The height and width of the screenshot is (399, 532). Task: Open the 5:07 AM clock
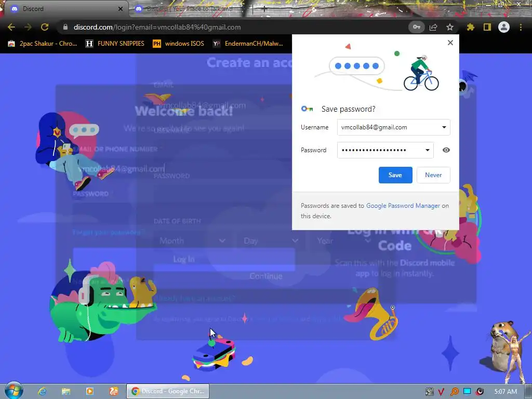(506, 392)
